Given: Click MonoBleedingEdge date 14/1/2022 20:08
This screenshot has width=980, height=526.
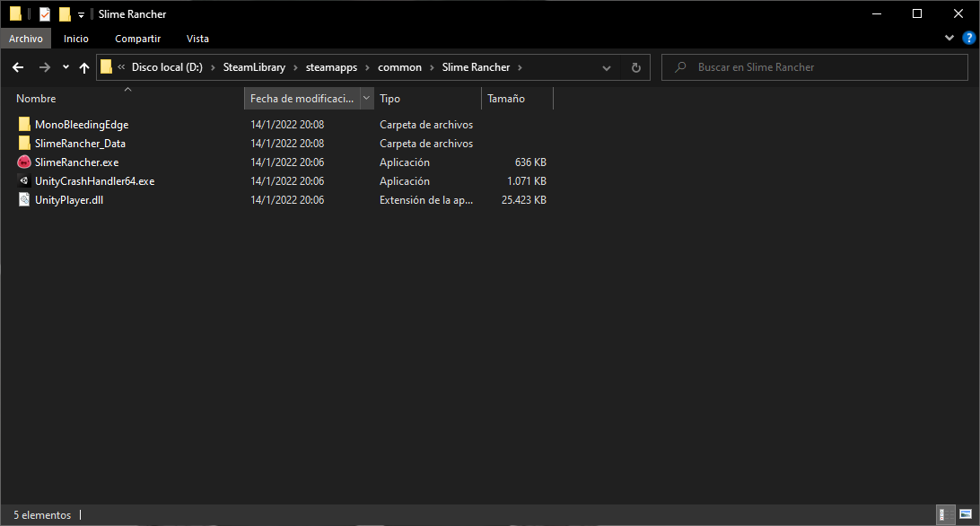Looking at the screenshot, I should (x=287, y=125).
